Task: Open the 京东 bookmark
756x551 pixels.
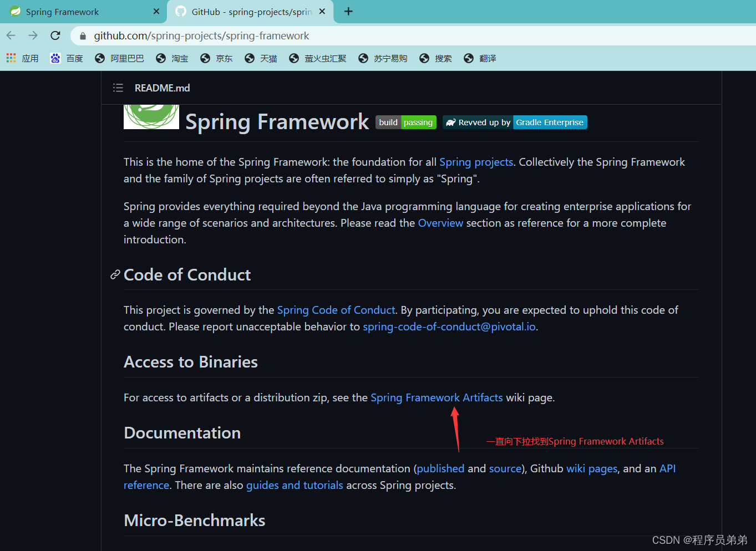Action: click(216, 58)
